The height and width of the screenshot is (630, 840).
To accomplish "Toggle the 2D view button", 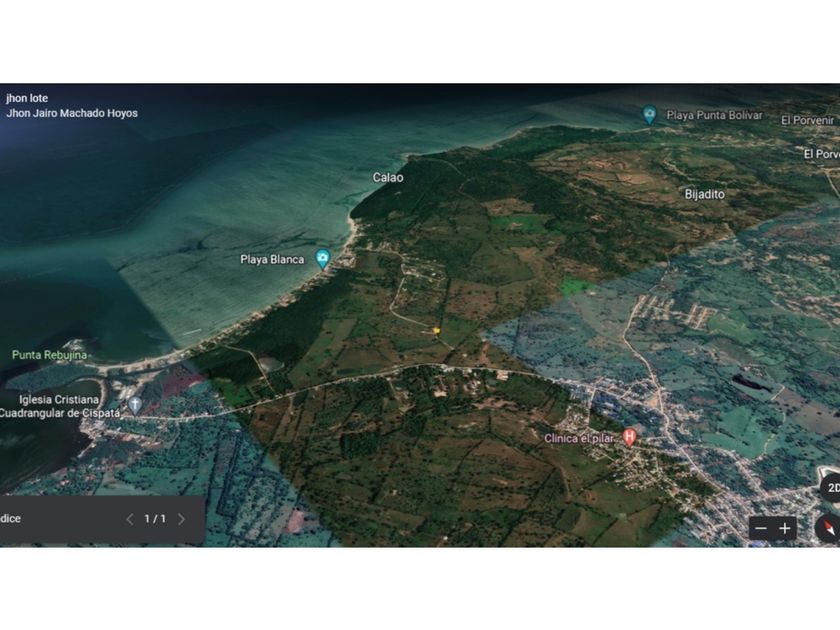I will coord(832,488).
